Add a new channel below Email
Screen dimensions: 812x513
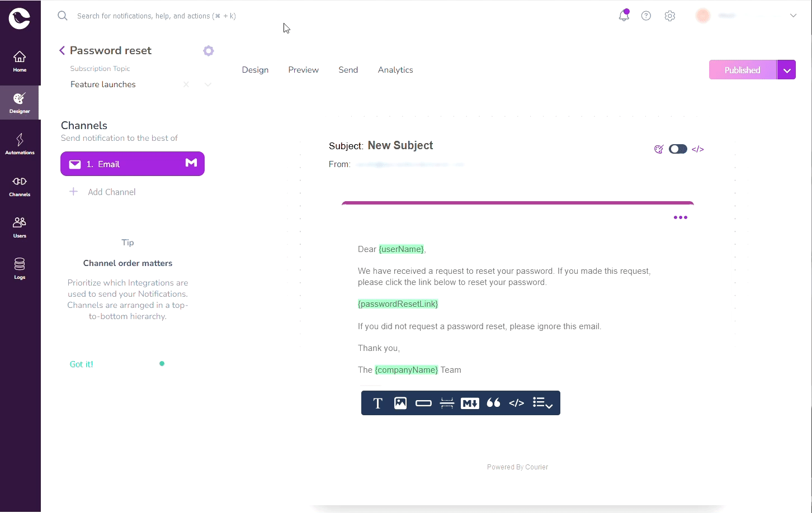pos(103,192)
